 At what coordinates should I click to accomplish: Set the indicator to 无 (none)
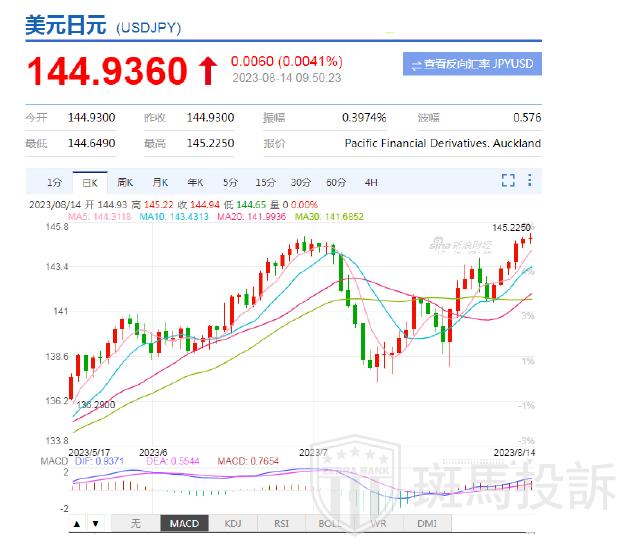(135, 523)
